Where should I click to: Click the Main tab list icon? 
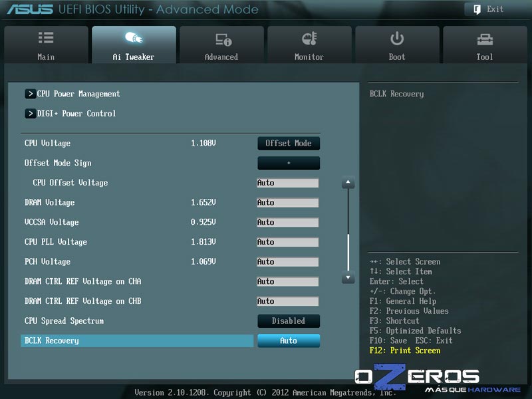coord(46,38)
